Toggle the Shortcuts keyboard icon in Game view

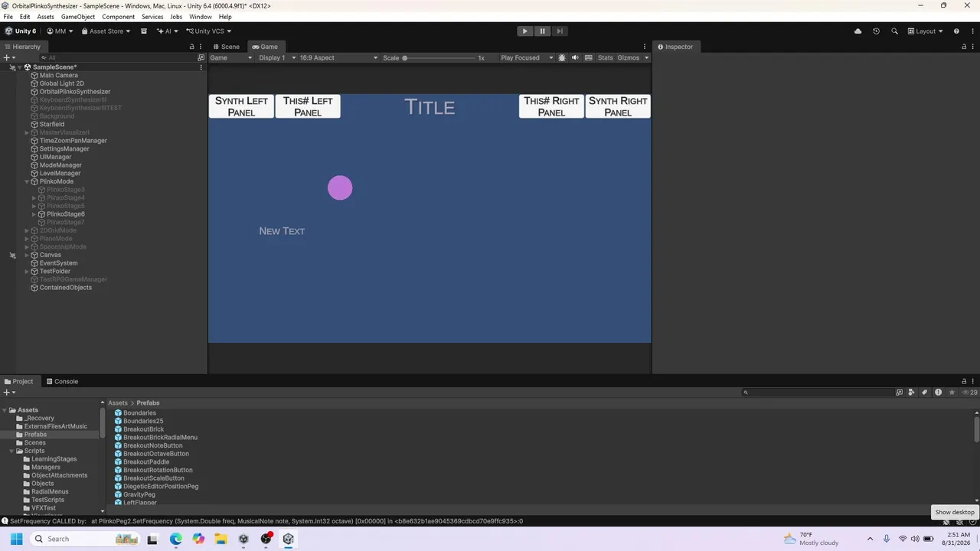click(x=588, y=58)
